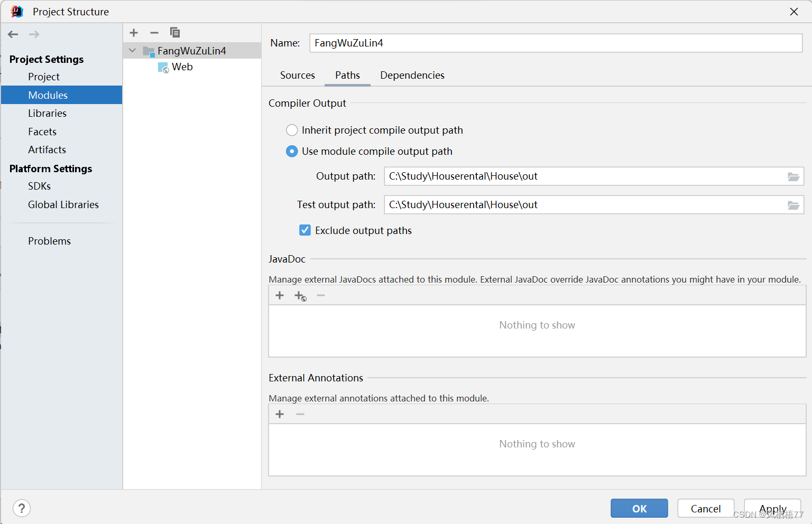
Task: Click the OK button
Action: point(639,508)
